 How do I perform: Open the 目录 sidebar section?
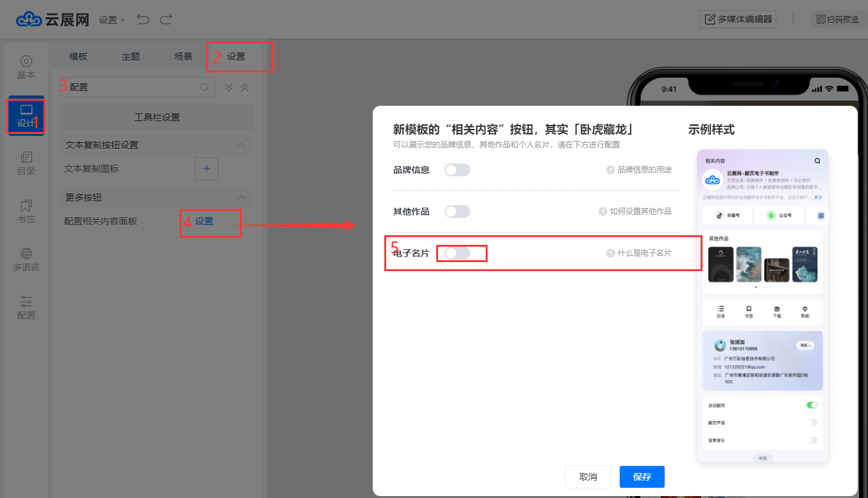pyautogui.click(x=26, y=163)
